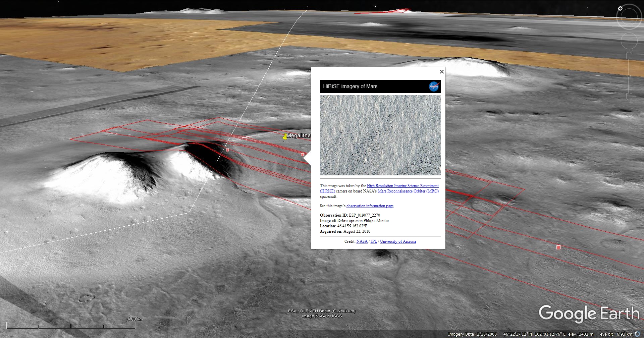
Task: Click the compass North indicator
Action: 620,8
